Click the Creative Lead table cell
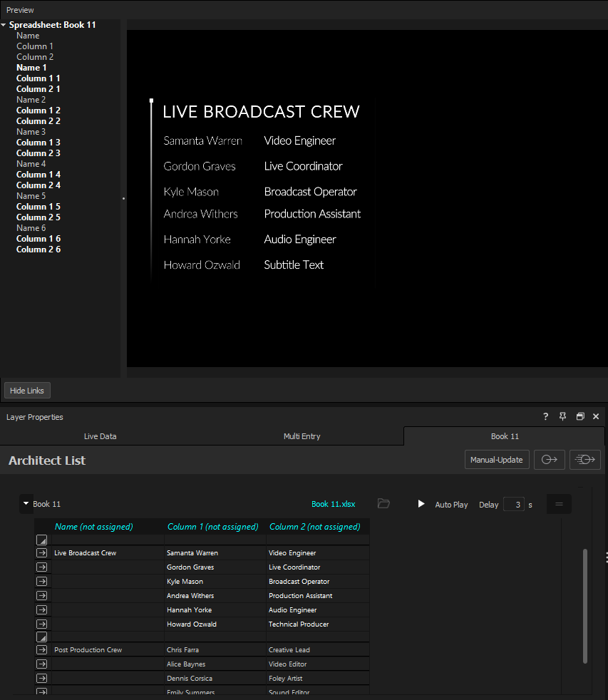The height and width of the screenshot is (700, 608). tap(318, 649)
